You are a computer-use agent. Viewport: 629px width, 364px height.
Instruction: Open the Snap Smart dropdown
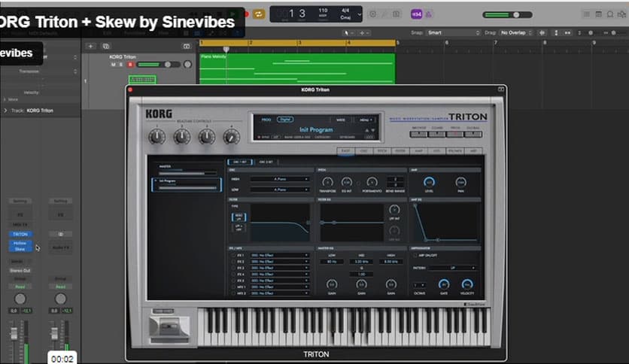(x=453, y=33)
